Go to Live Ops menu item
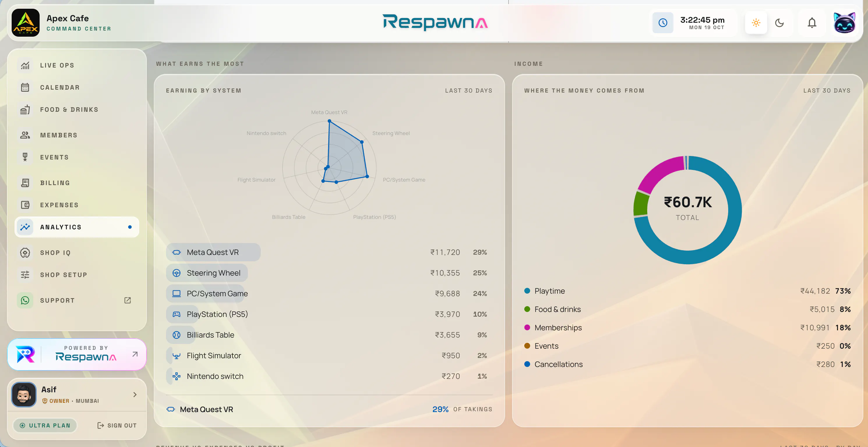This screenshot has height=447, width=868. 77,65
